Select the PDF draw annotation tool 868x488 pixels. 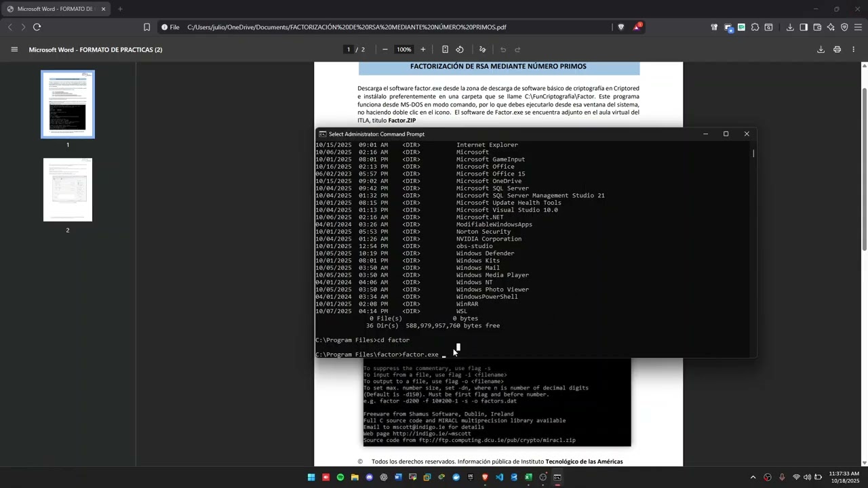pyautogui.click(x=483, y=49)
